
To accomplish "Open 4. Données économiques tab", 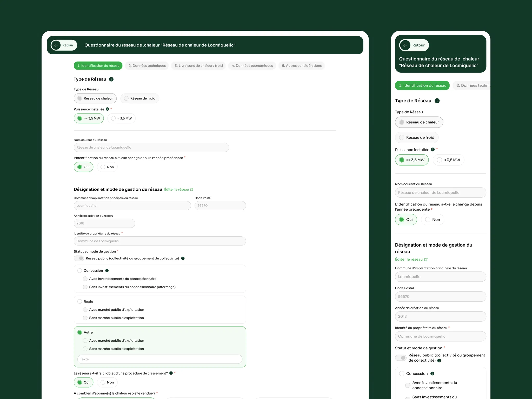I will (x=252, y=66).
